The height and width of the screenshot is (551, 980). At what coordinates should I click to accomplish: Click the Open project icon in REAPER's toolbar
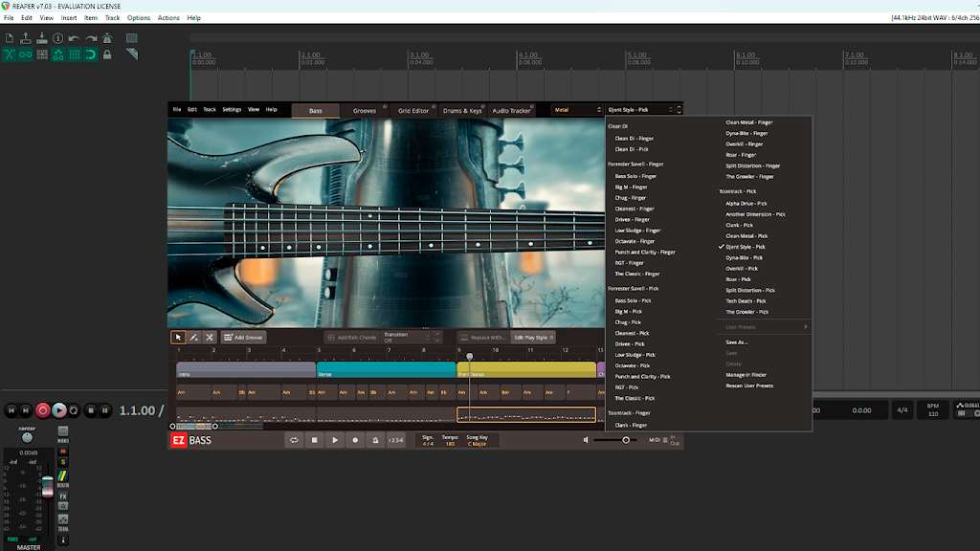click(x=26, y=38)
